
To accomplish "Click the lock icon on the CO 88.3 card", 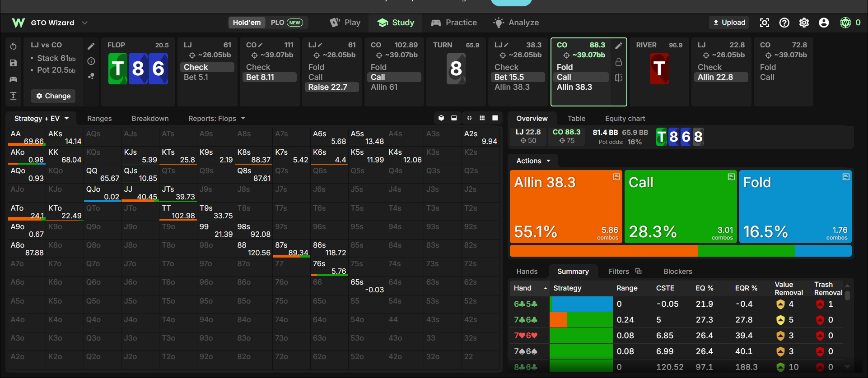I will pos(619,62).
